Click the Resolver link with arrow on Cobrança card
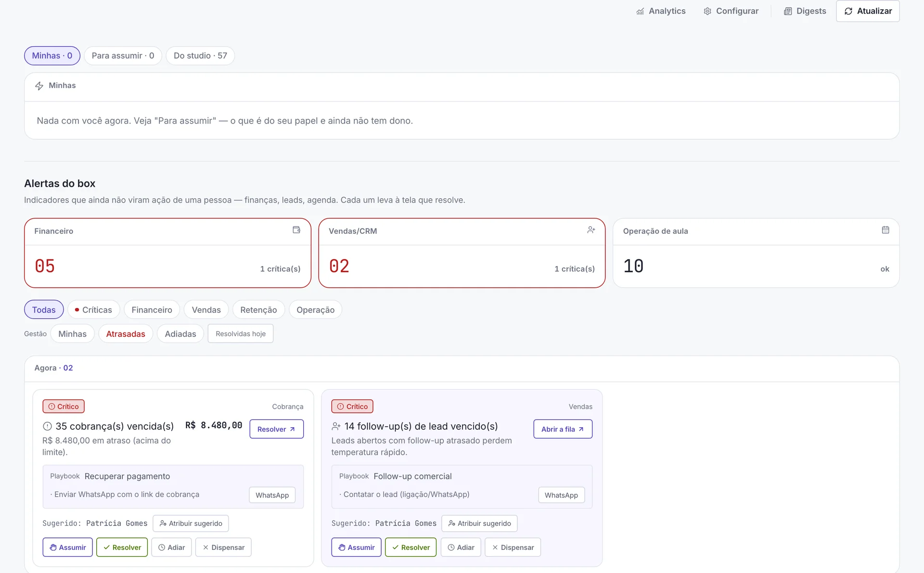The image size is (924, 573). [x=277, y=429]
